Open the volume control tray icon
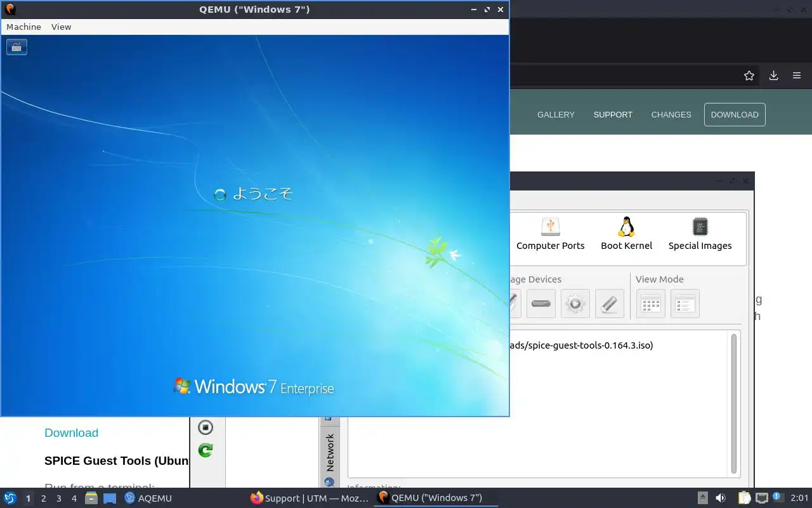 click(721, 498)
